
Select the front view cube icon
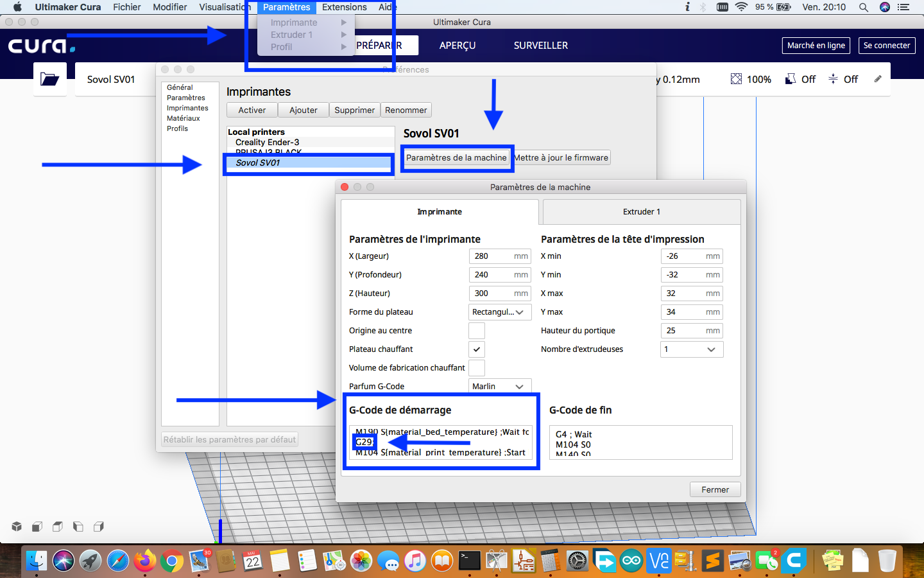[x=37, y=527]
